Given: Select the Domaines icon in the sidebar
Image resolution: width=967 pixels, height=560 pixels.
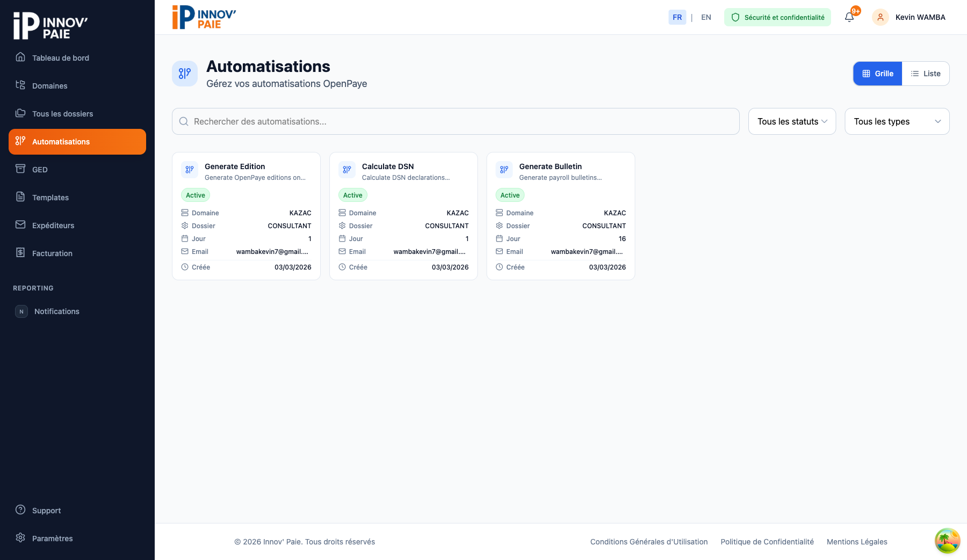Looking at the screenshot, I should click(x=20, y=85).
